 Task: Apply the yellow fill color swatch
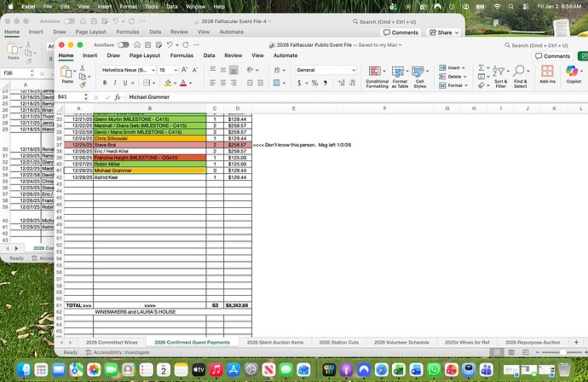coord(168,83)
